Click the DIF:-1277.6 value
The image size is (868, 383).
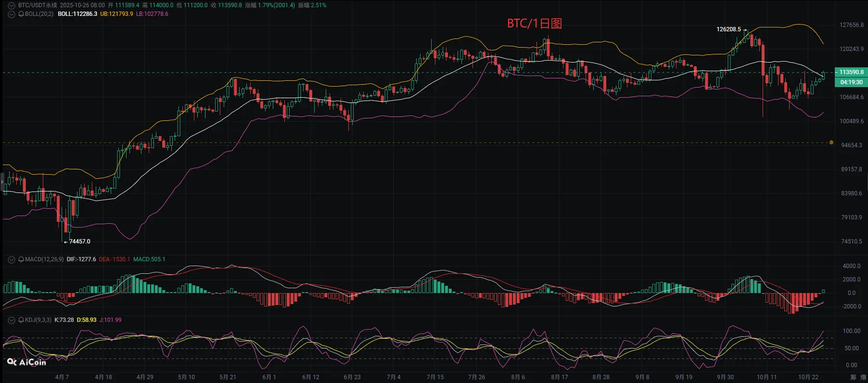(81, 259)
